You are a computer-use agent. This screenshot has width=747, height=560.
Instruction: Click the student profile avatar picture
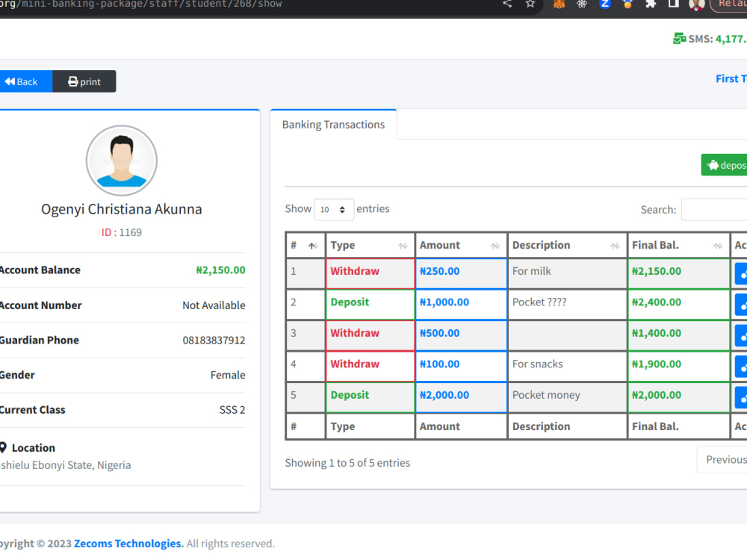click(122, 161)
